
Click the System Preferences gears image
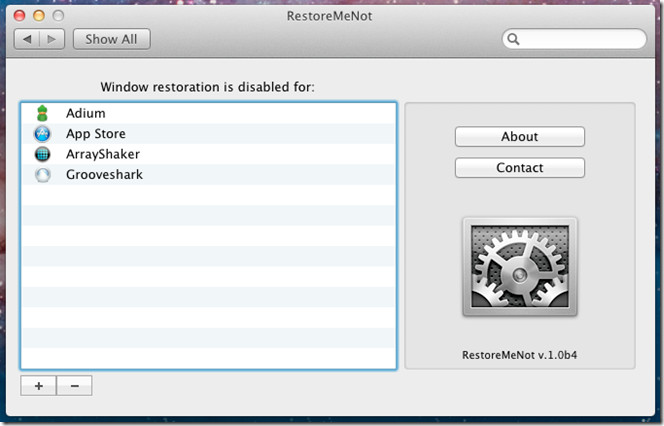coord(520,267)
